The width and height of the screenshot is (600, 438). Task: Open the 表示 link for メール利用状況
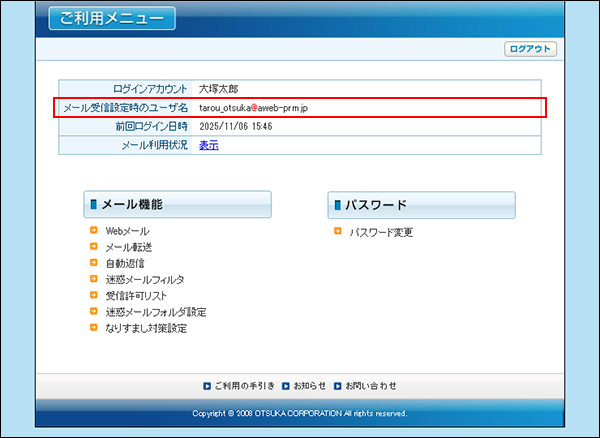(x=208, y=145)
